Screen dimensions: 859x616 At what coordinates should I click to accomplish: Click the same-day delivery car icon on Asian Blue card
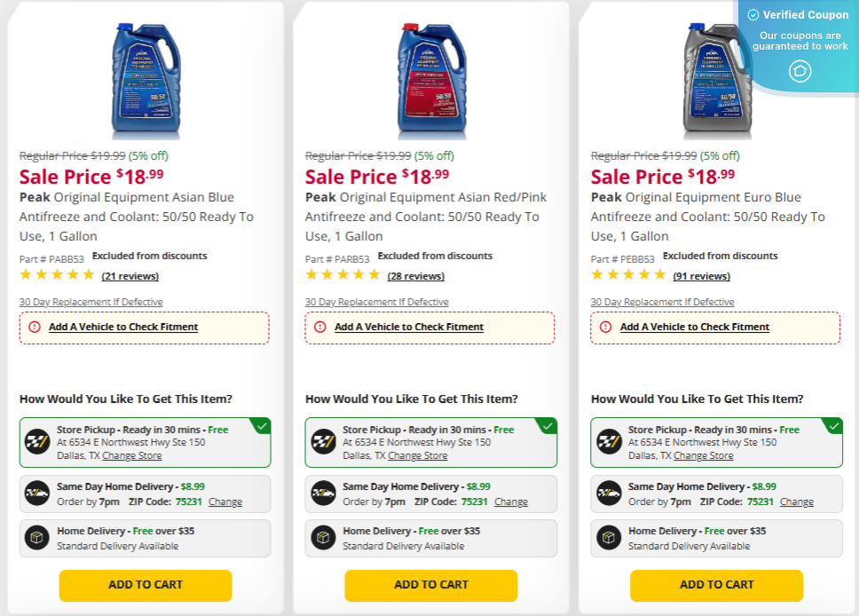37,493
